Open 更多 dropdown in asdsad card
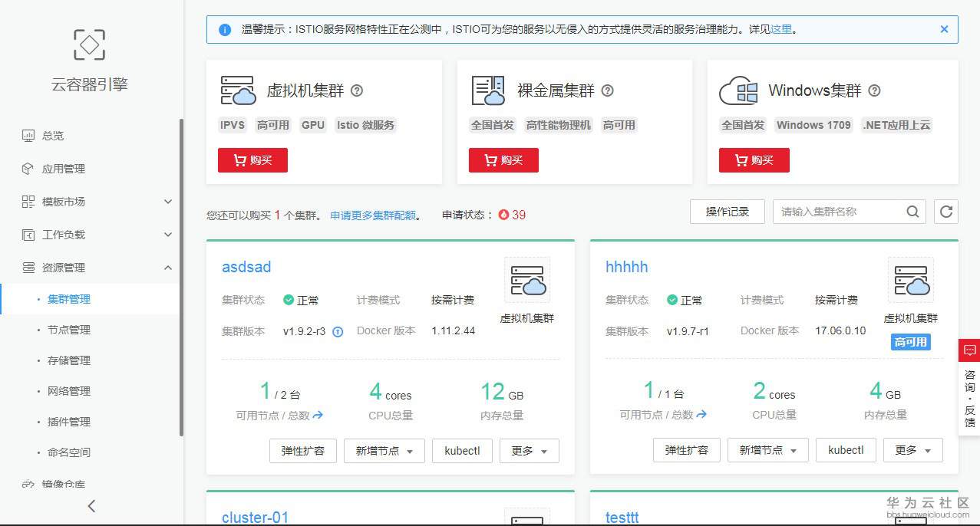Image resolution: width=980 pixels, height=526 pixels. (530, 451)
